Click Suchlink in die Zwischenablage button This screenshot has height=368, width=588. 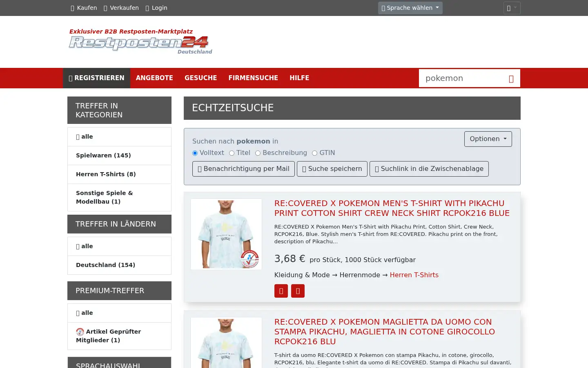click(429, 169)
